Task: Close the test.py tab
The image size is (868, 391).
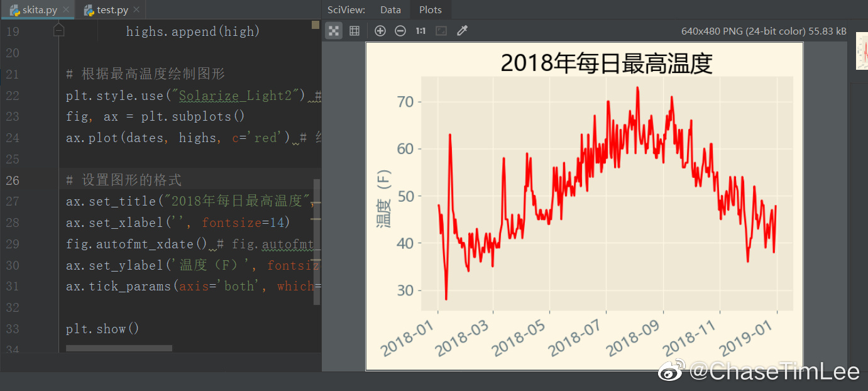Action: coord(137,10)
